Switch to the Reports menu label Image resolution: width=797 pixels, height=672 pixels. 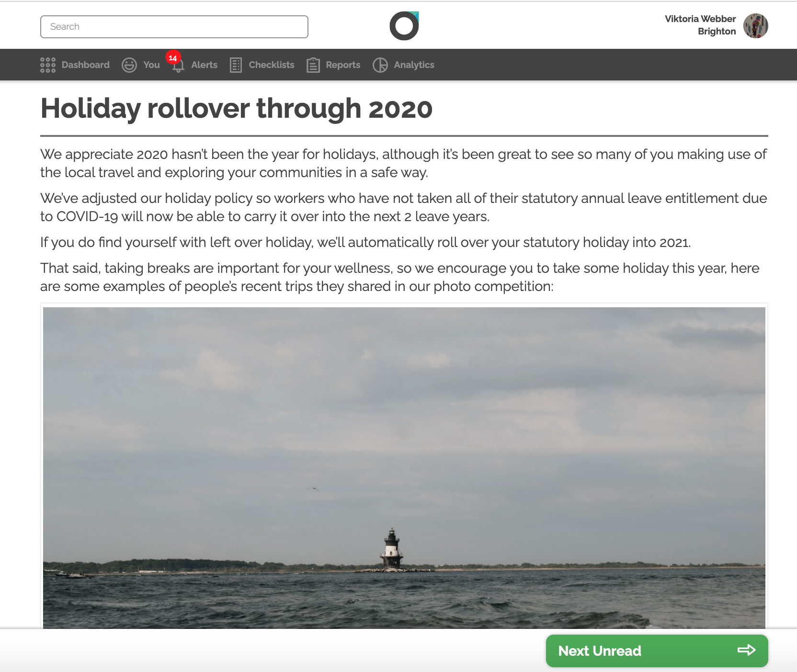pyautogui.click(x=343, y=65)
